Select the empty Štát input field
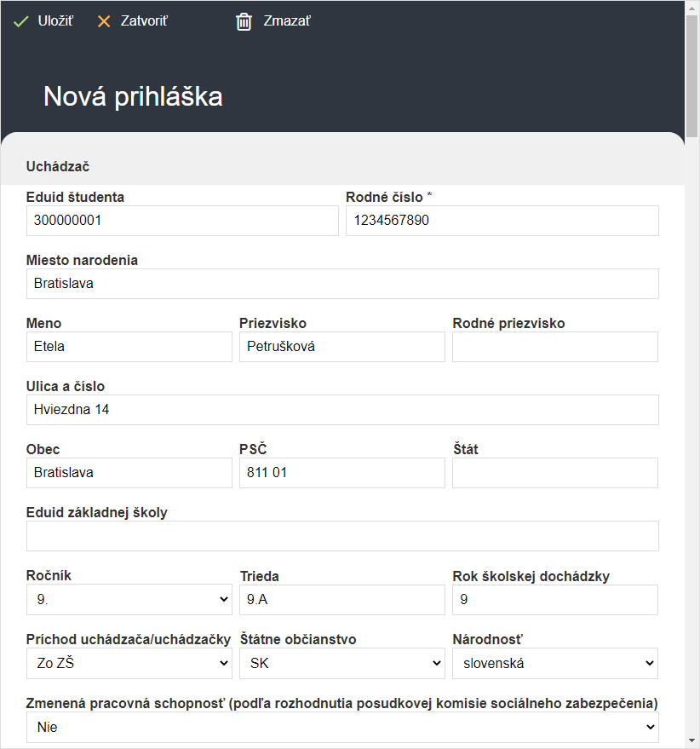This screenshot has width=700, height=749. coord(555,473)
